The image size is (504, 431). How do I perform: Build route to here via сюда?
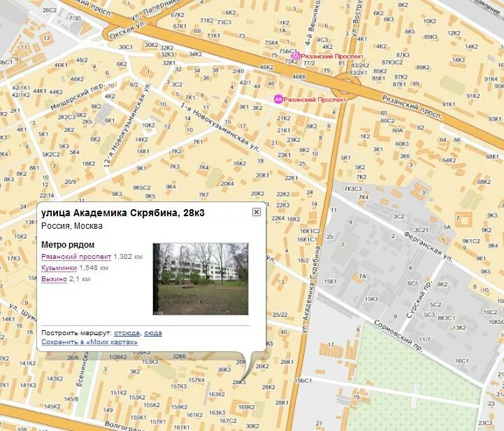153,333
